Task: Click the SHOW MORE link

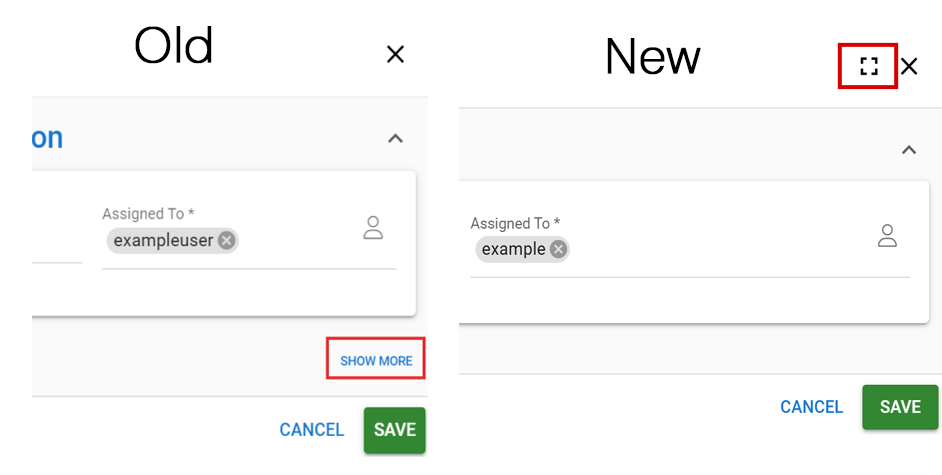Action: (x=376, y=361)
